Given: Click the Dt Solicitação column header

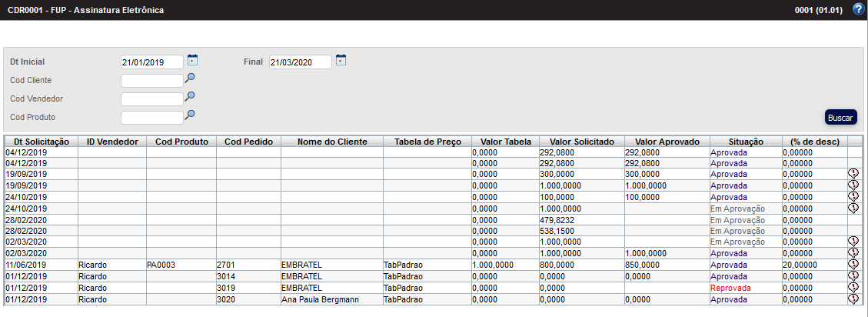Looking at the screenshot, I should click(42, 142).
